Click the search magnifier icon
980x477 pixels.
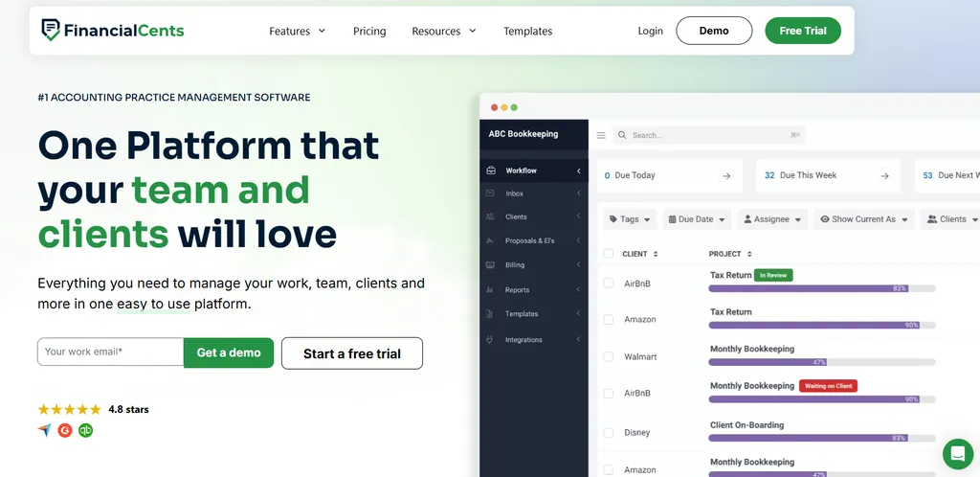pos(622,134)
